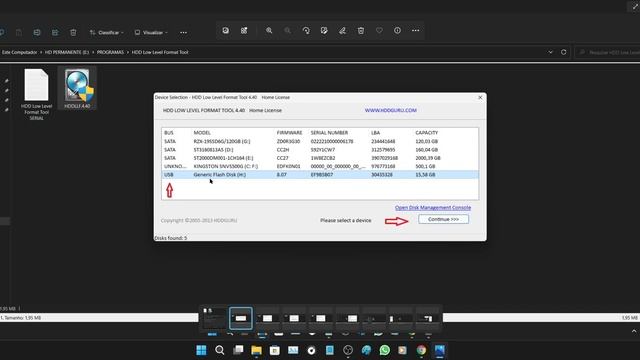This screenshot has height=360, width=640.
Task: Click the MODEL column header
Action: [202, 133]
